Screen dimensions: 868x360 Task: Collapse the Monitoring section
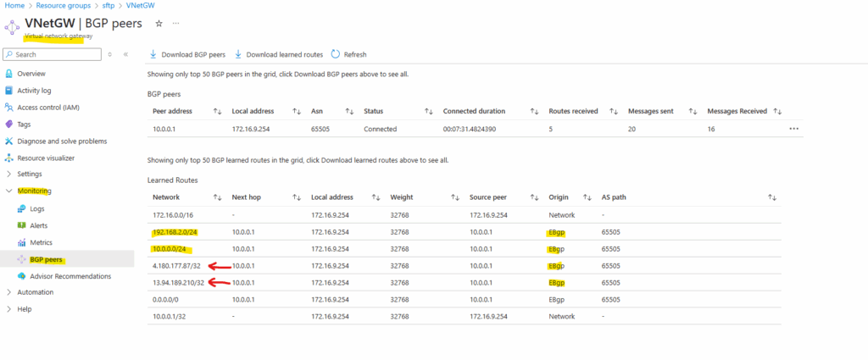pos(9,191)
